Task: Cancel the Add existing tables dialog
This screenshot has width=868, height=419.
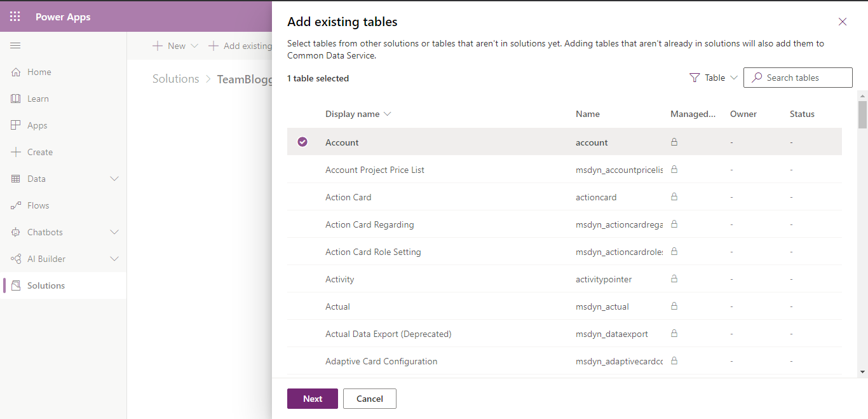Action: coord(369,398)
